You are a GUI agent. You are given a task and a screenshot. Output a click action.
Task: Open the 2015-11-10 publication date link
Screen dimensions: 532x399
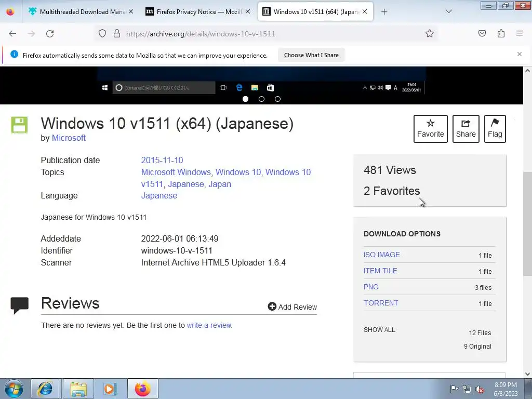point(162,160)
